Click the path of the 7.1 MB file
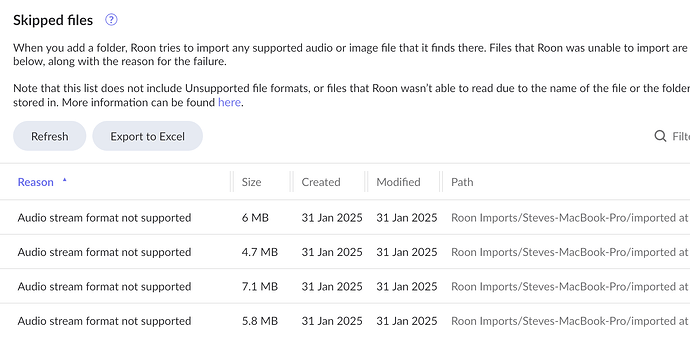690x362 pixels. click(570, 286)
